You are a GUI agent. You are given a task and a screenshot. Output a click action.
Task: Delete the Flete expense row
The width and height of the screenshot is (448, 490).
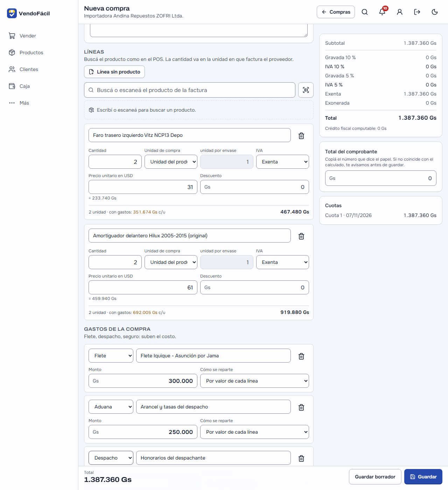pyautogui.click(x=301, y=356)
